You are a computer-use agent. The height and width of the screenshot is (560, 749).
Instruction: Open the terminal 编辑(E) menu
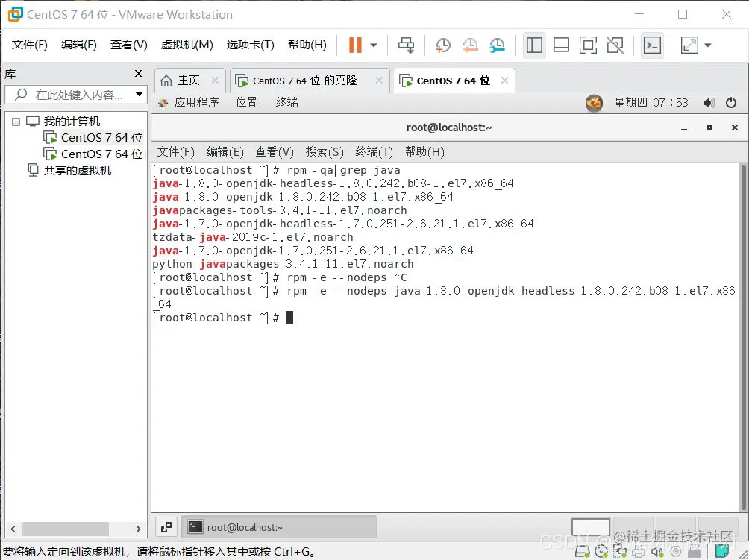point(225,152)
